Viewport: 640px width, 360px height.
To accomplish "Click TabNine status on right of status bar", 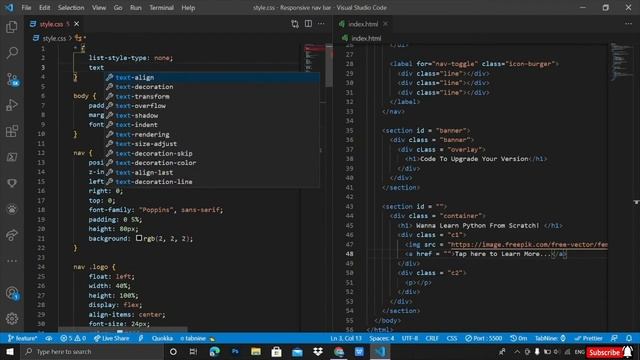I will (x=550, y=338).
